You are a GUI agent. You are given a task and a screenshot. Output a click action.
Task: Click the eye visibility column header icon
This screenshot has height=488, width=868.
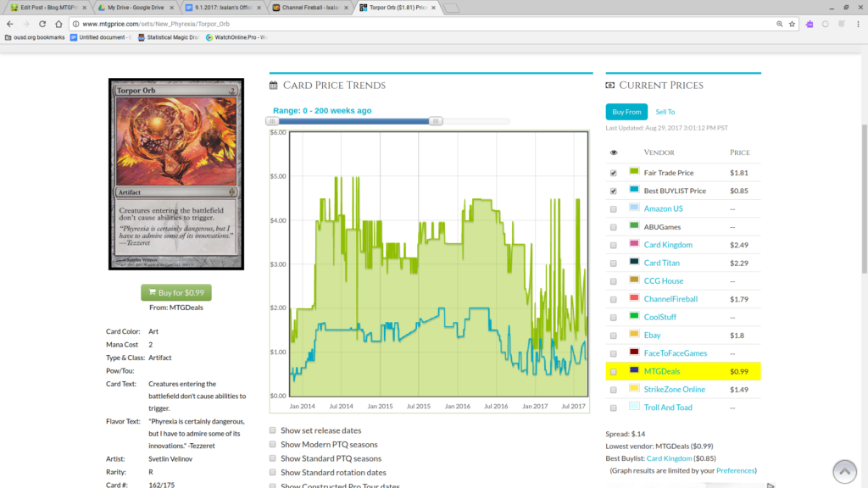tap(614, 152)
